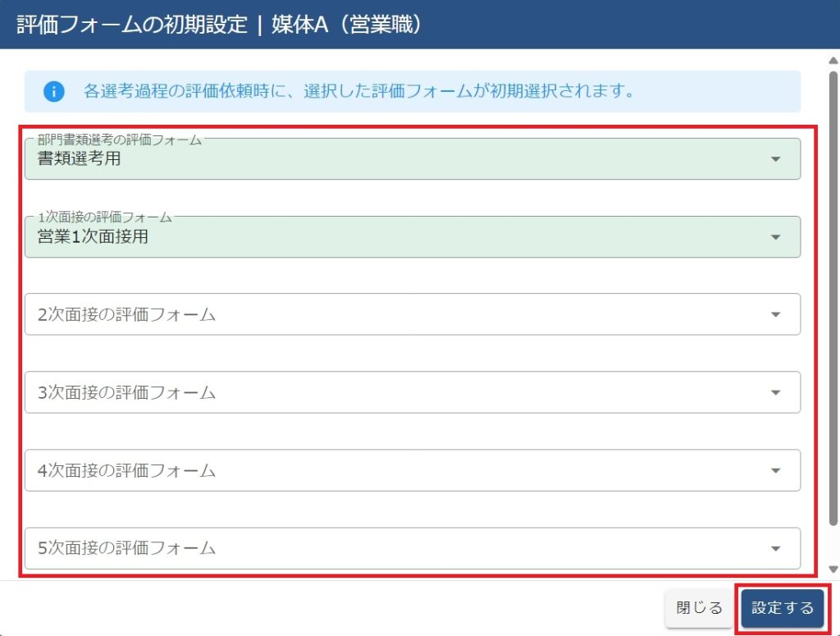The height and width of the screenshot is (636, 840).
Task: Open the 営業1次面接用 dropdown selection
Action: (394, 237)
